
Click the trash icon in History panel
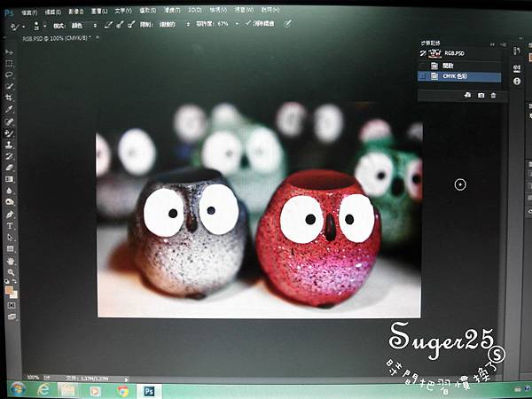(x=493, y=95)
